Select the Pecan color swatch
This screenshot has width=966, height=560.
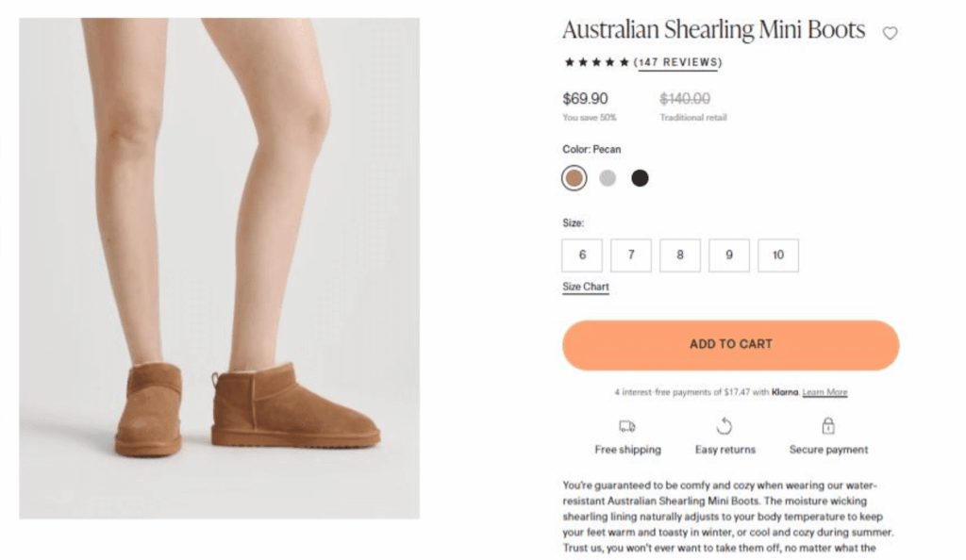[x=574, y=178]
